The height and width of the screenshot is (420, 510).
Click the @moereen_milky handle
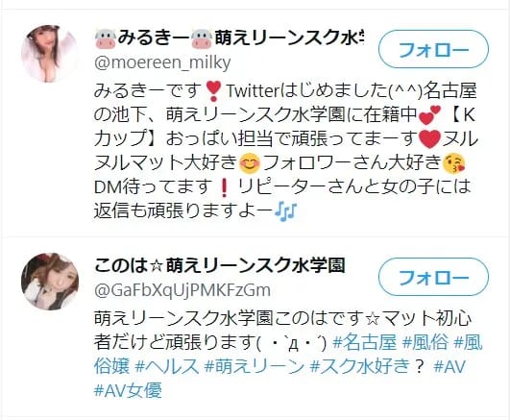tap(162, 62)
